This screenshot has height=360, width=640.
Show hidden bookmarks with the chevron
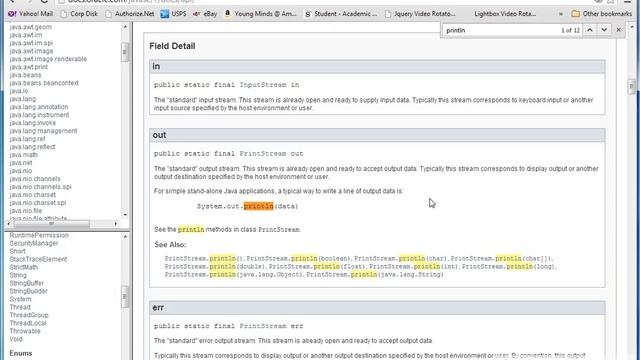[x=561, y=14]
